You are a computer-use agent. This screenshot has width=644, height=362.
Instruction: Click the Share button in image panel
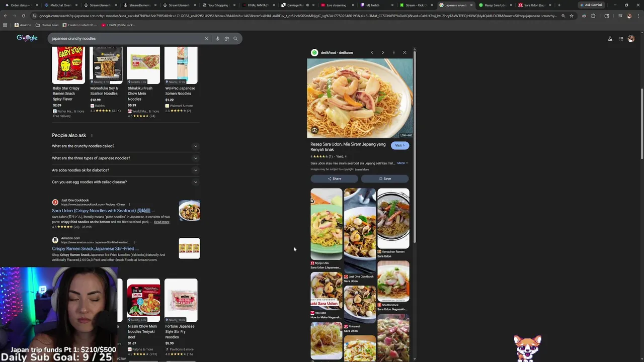tap(334, 178)
